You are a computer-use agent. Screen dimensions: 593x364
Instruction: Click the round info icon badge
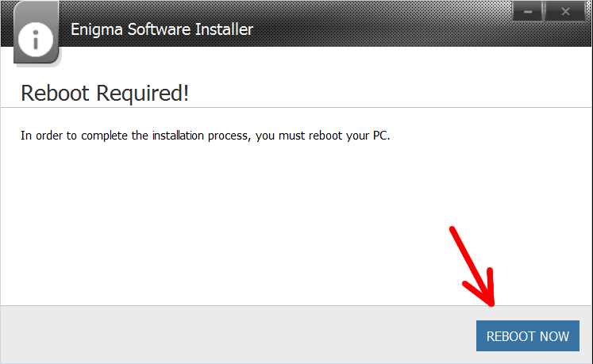[x=36, y=40]
